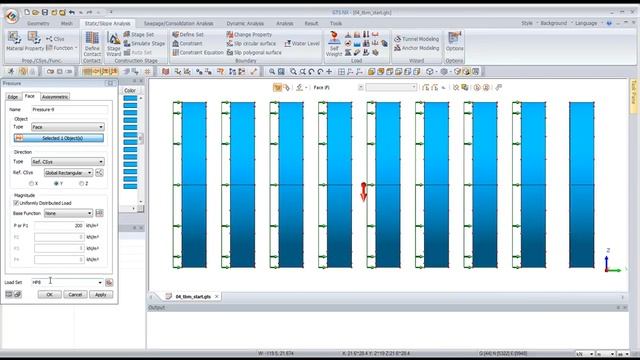Click the GTS NX application logo button

pyautogui.click(x=11, y=16)
